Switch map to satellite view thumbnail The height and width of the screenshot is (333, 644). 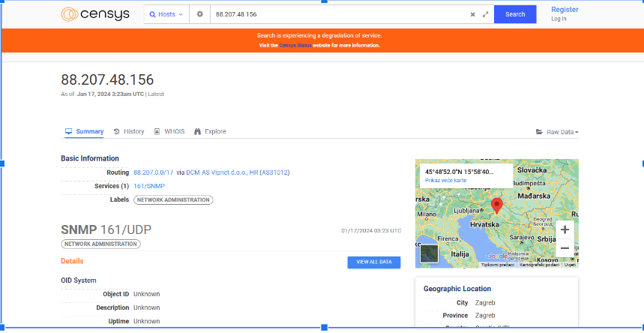(429, 254)
